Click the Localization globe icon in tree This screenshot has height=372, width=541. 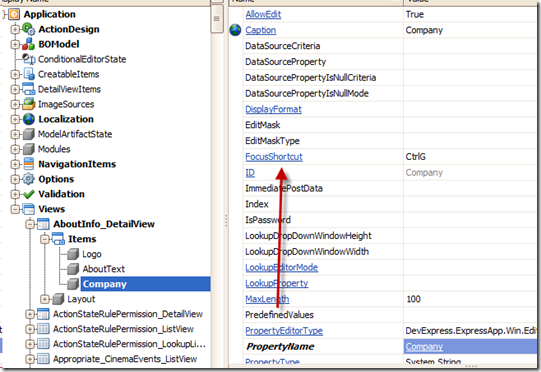[x=29, y=119]
